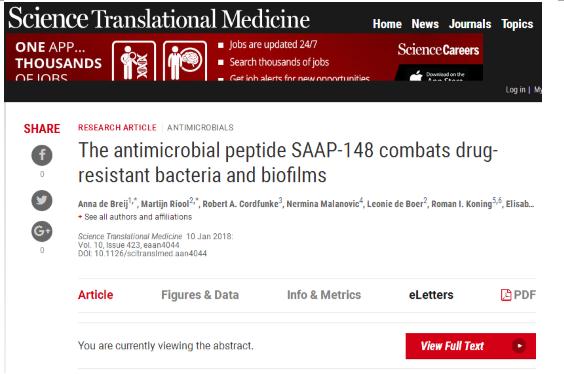Click the Apple App Store download badge

coord(439,73)
